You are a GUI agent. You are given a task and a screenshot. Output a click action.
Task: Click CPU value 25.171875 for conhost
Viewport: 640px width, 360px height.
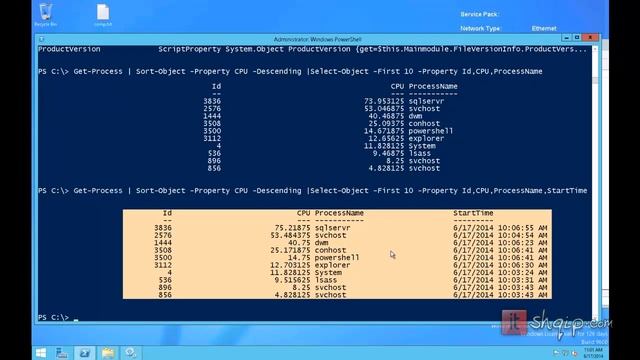tap(290, 250)
